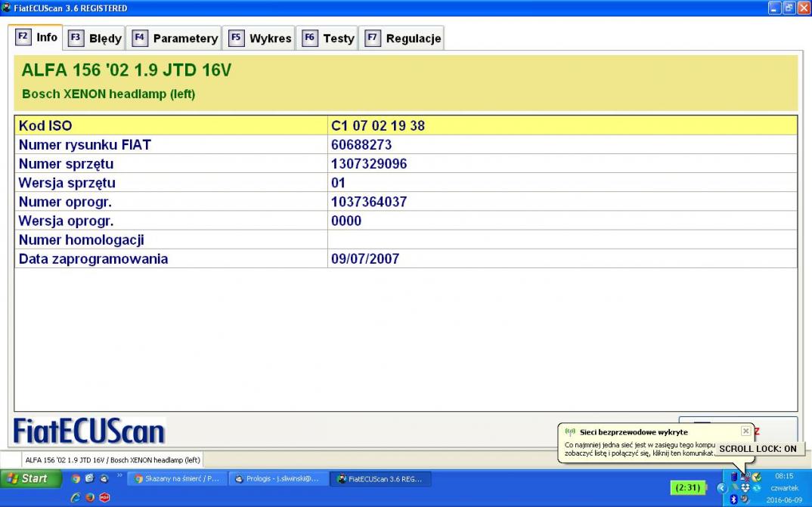This screenshot has height=507, width=812.
Task: Click the Chrome quick launch icon
Action: 76,478
